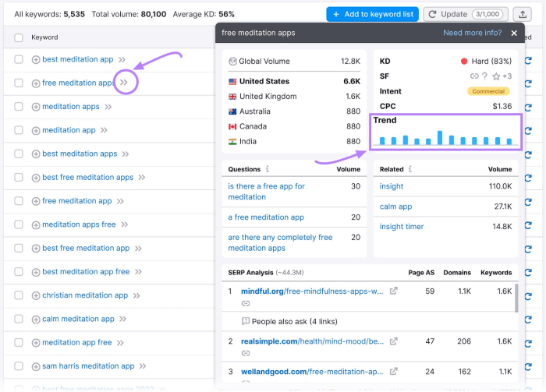Expand details for best meditation apps keyword
The image size is (546, 392).
click(126, 154)
